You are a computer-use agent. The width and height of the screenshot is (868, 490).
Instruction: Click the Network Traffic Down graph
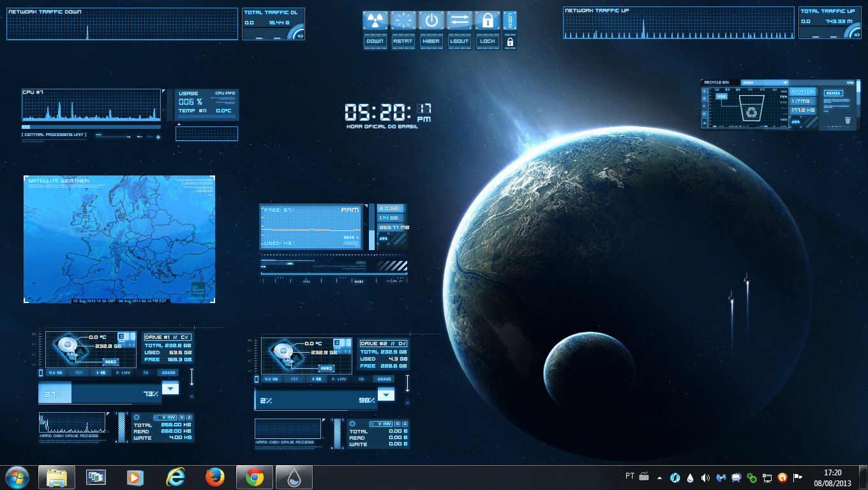(x=122, y=24)
